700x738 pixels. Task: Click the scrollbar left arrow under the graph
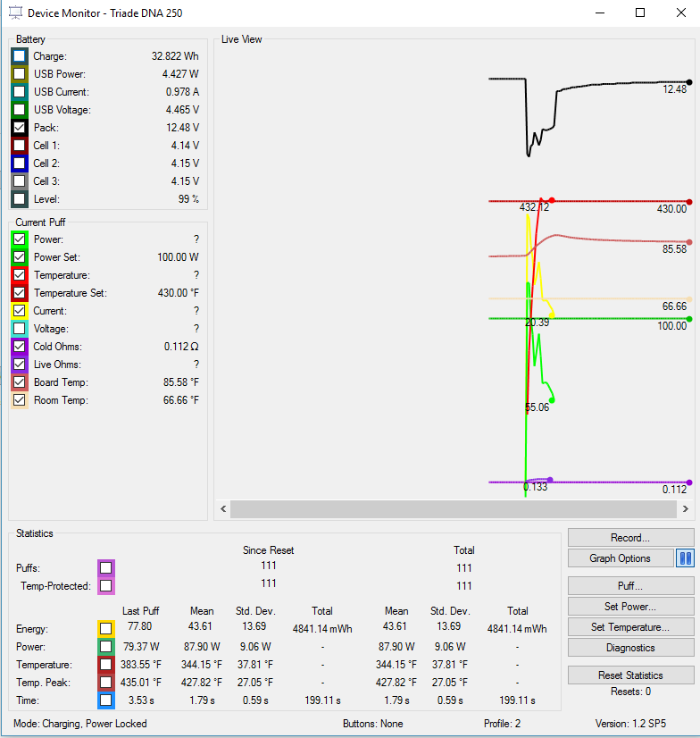pyautogui.click(x=223, y=509)
